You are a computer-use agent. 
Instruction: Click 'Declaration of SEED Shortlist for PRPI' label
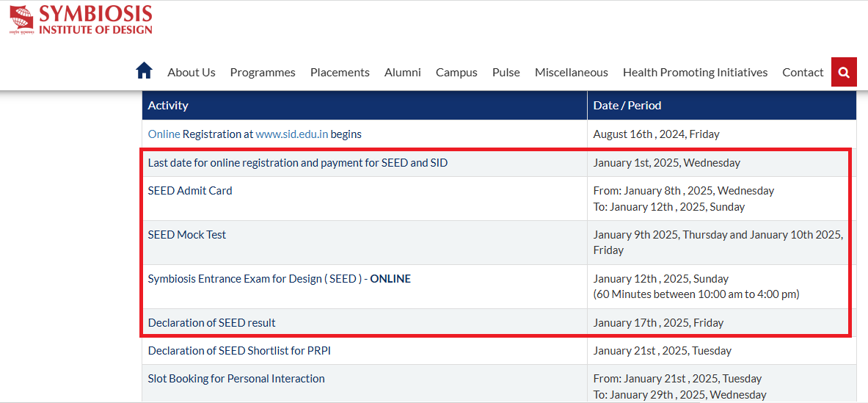(x=239, y=351)
